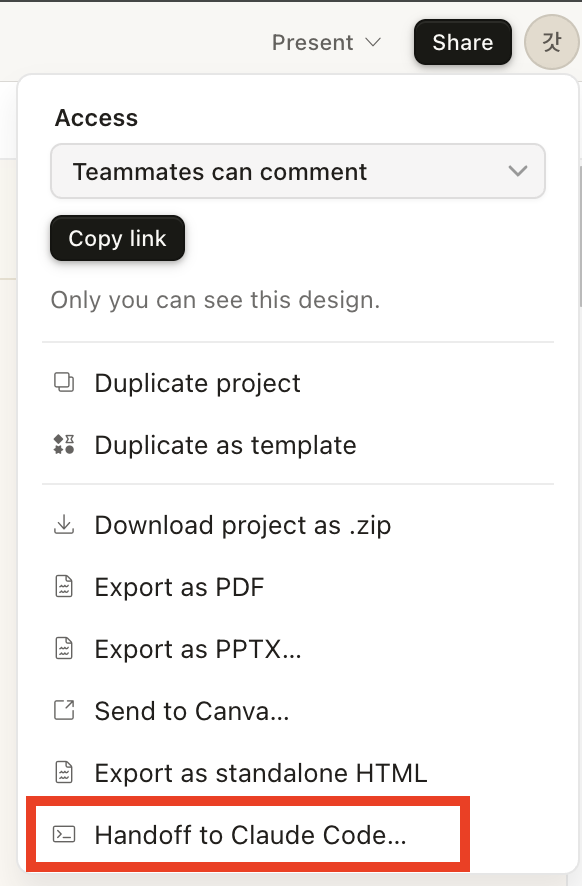Click the PDF export document icon
The width and height of the screenshot is (582, 886).
coord(64,587)
